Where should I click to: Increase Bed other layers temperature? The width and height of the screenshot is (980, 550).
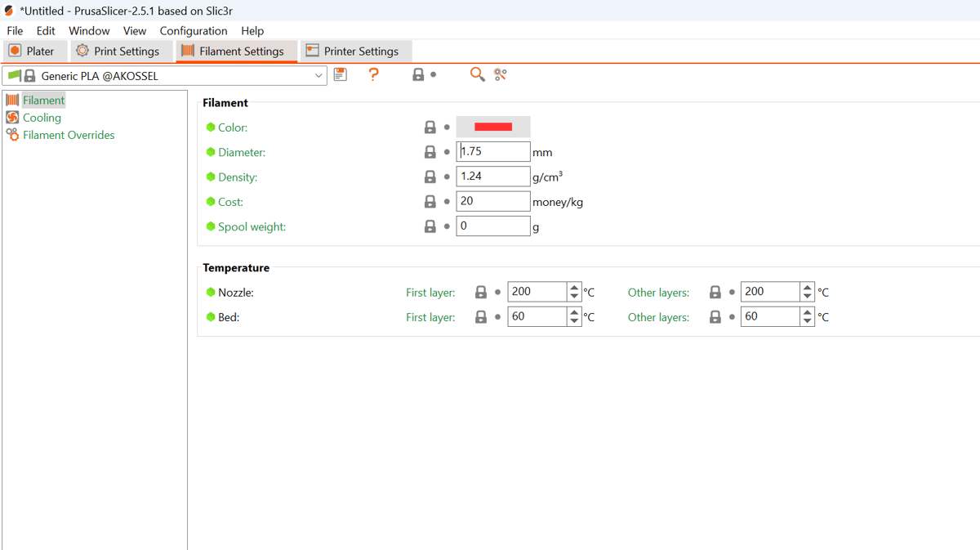[x=808, y=311]
